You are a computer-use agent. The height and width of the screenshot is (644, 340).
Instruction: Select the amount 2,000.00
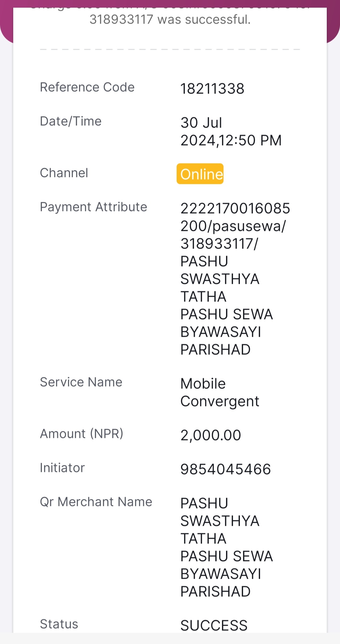coord(211,435)
